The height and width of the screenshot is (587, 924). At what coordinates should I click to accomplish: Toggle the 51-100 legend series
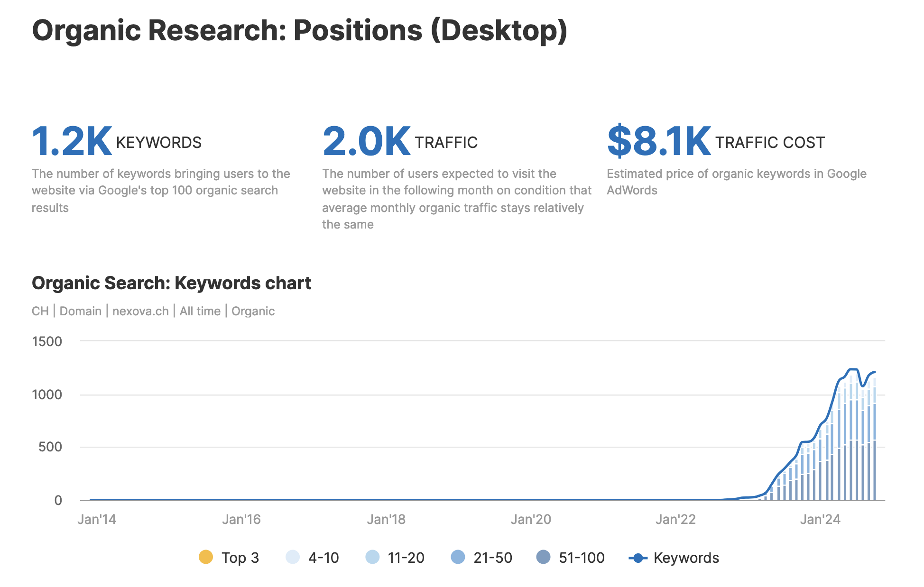(x=570, y=558)
